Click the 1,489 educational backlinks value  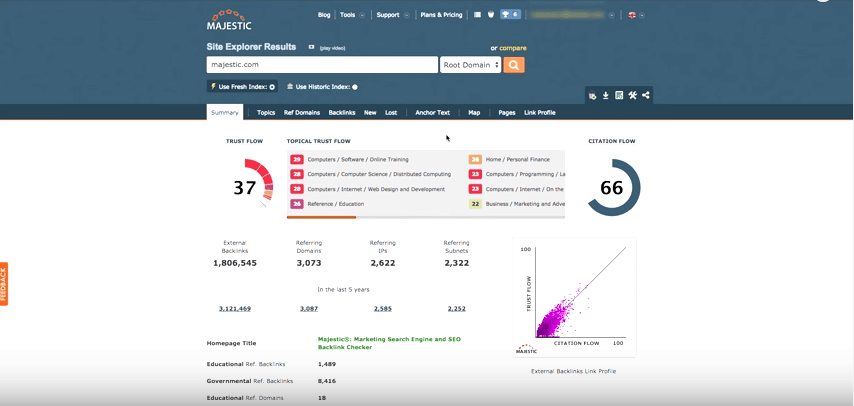pos(327,364)
